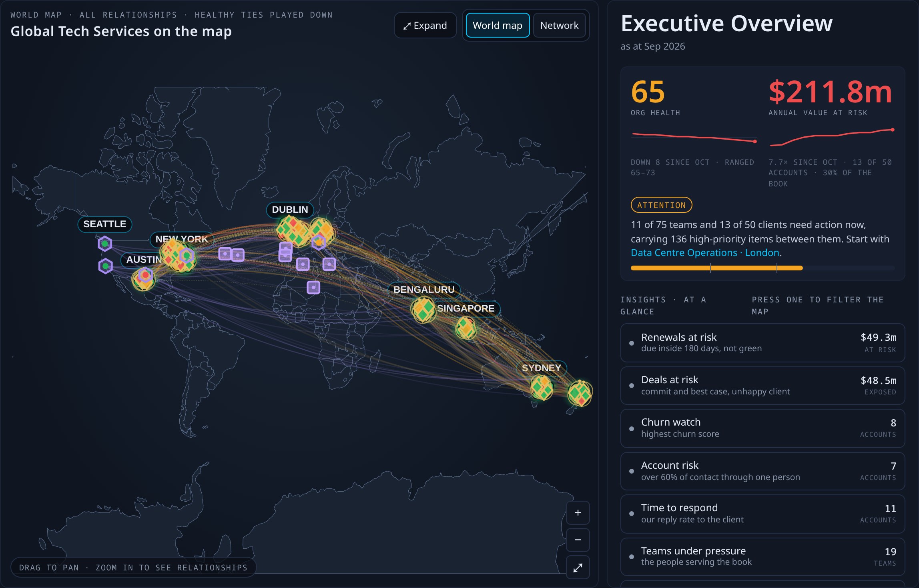Click the DUBLIN city label
The image size is (919, 588).
click(x=290, y=210)
